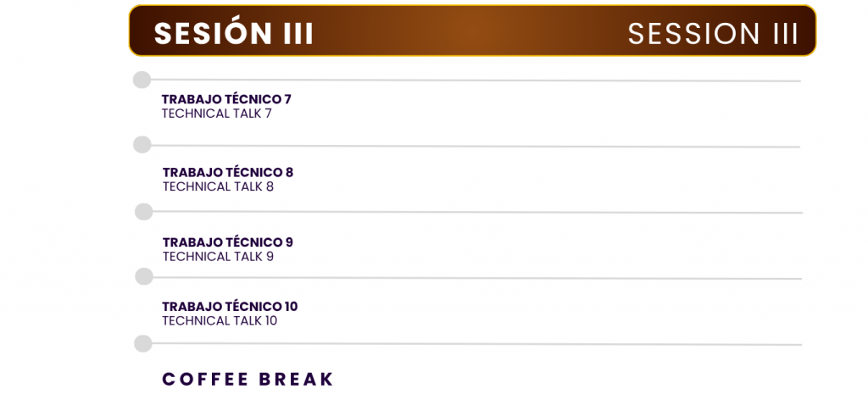Viewport: 868px width, 400px height.
Task: Click the SESSION III English heading
Action: 712,33
